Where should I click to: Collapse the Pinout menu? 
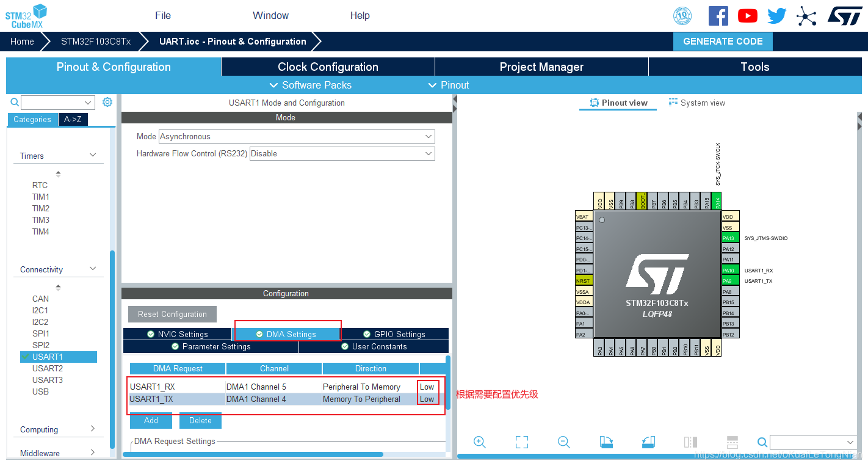(449, 85)
